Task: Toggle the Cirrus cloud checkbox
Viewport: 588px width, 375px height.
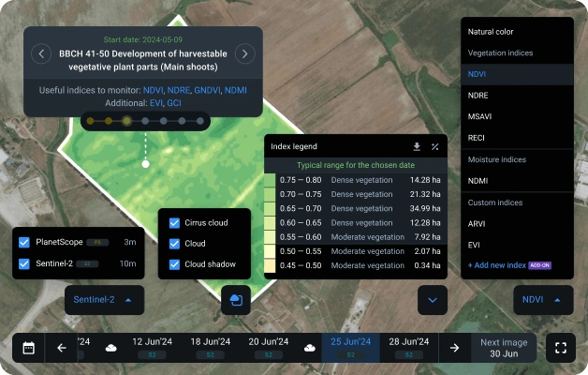Action: [174, 223]
